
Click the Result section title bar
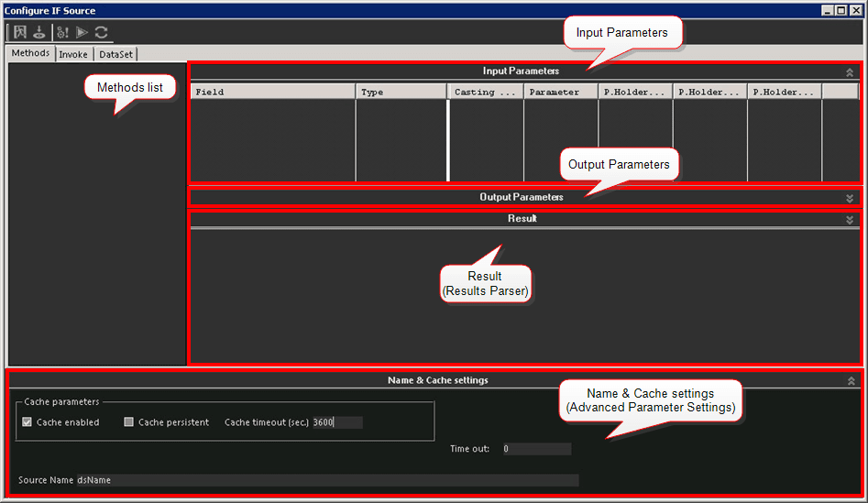point(524,219)
